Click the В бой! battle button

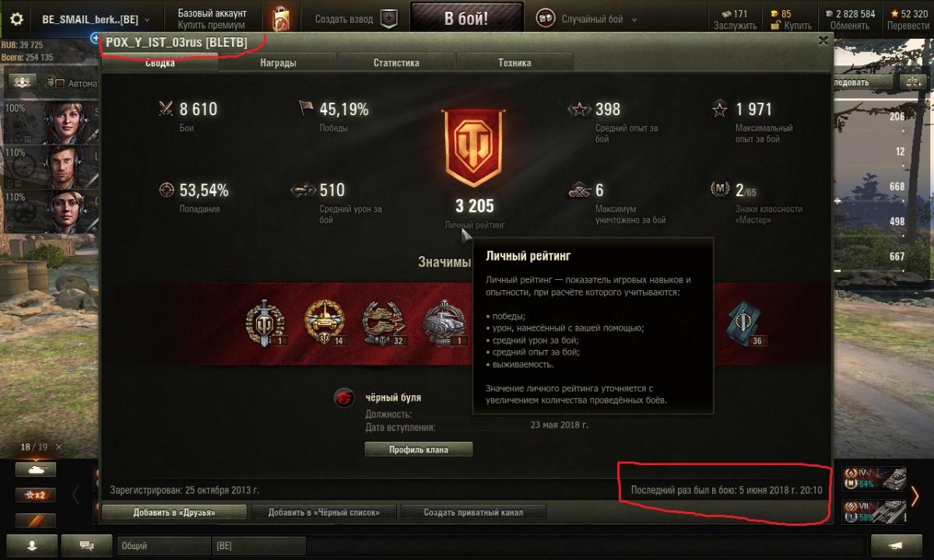click(x=466, y=19)
